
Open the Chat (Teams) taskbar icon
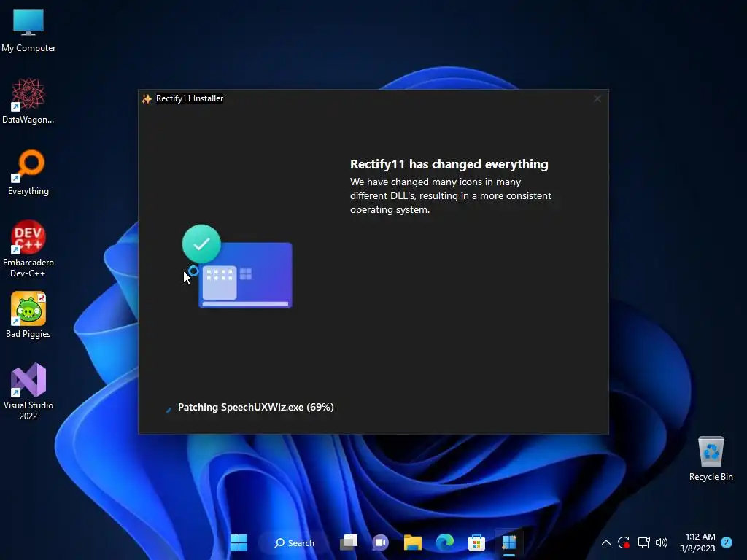point(380,542)
